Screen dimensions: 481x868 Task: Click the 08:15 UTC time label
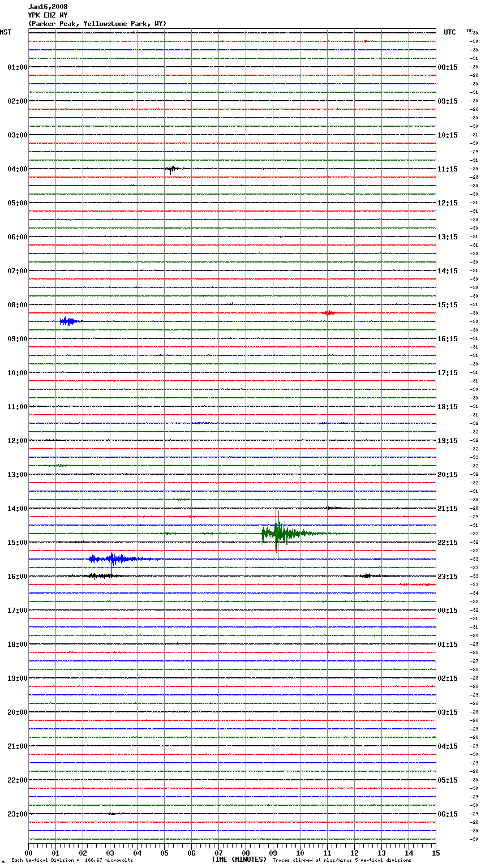click(x=448, y=67)
